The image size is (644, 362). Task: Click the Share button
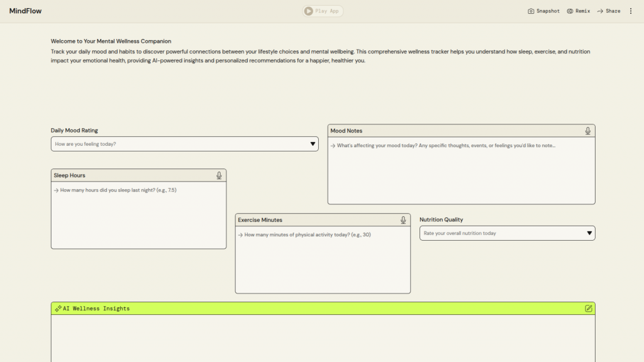click(608, 11)
